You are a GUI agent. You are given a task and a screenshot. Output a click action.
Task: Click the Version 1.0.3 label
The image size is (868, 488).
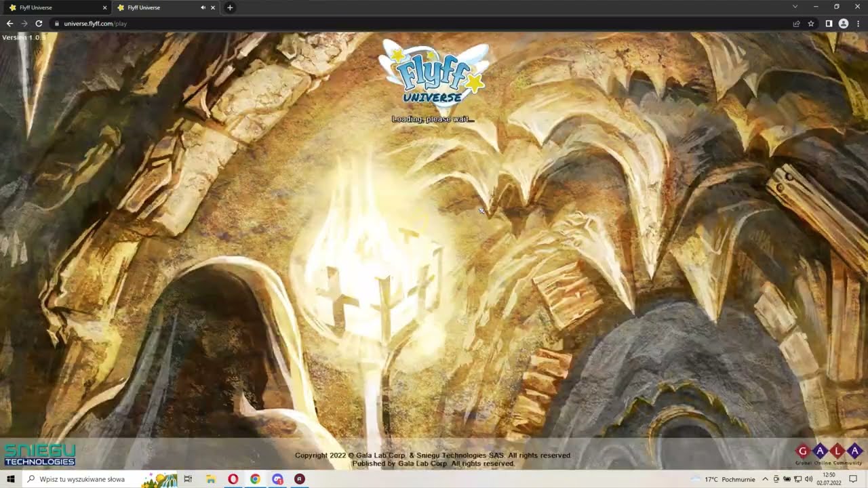tap(24, 37)
